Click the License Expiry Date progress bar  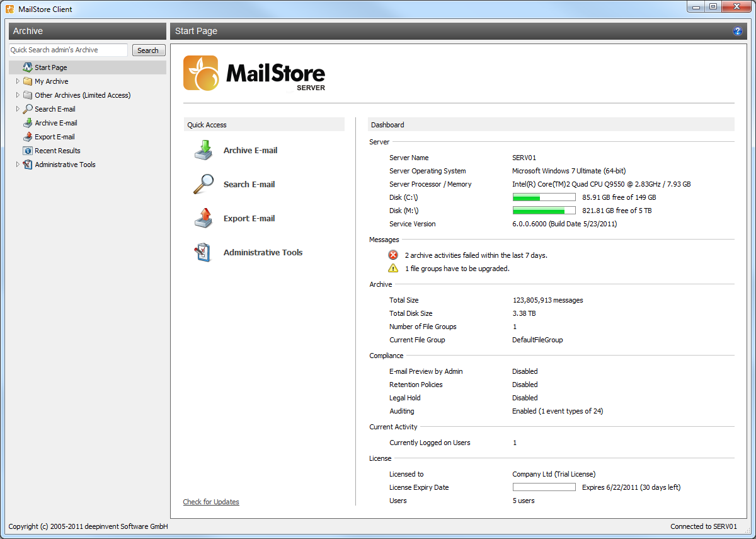[544, 487]
